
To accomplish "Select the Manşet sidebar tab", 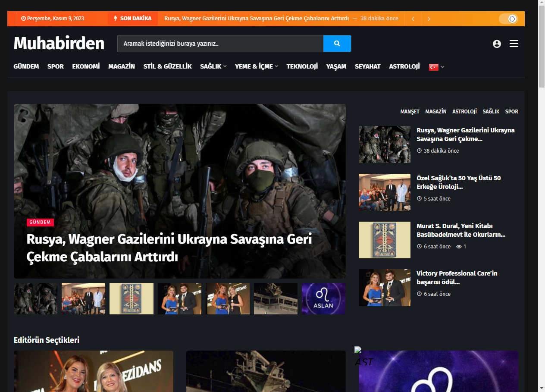I will pos(410,112).
